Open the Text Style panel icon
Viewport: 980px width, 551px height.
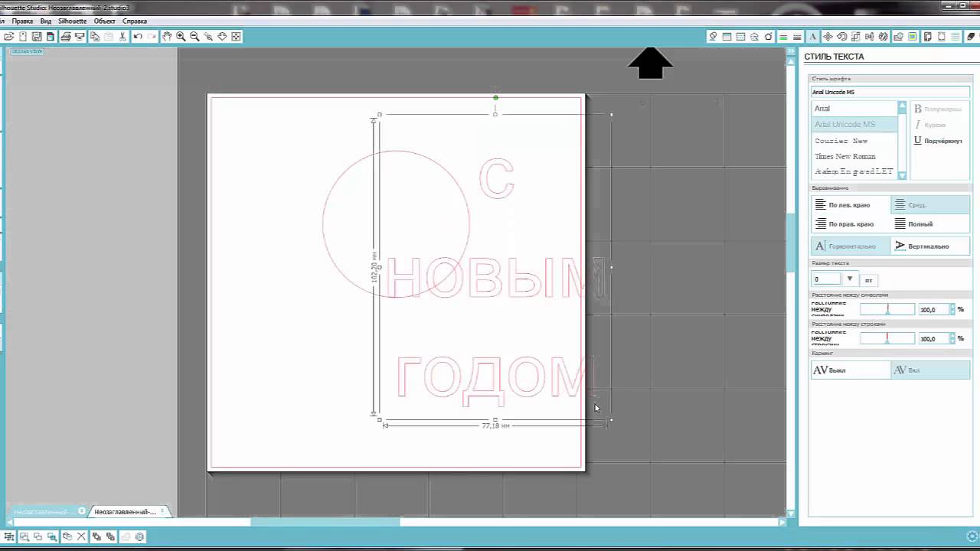813,37
